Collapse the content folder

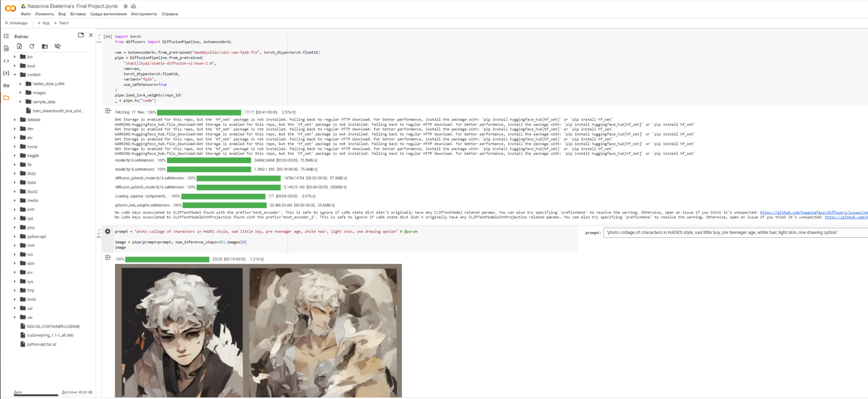tap(15, 74)
